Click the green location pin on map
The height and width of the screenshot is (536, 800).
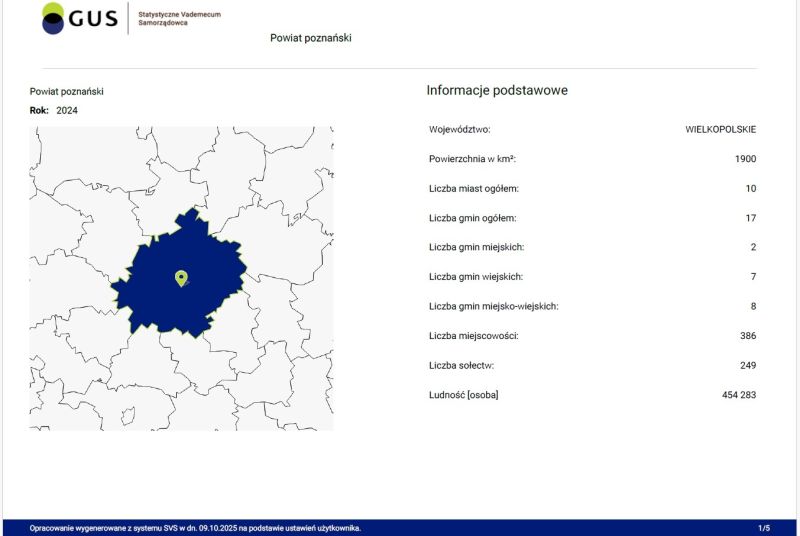(181, 278)
